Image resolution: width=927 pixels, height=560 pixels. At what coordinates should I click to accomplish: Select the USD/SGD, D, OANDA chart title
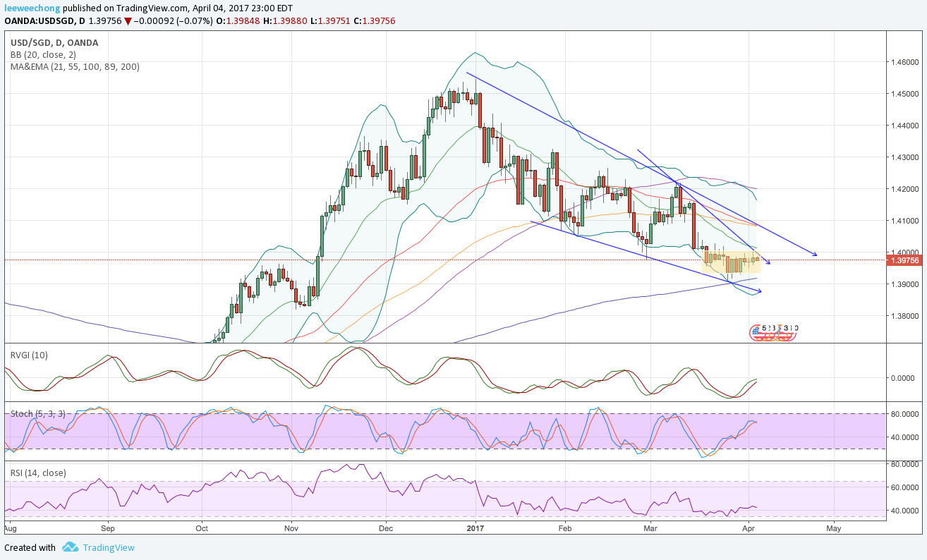click(54, 42)
